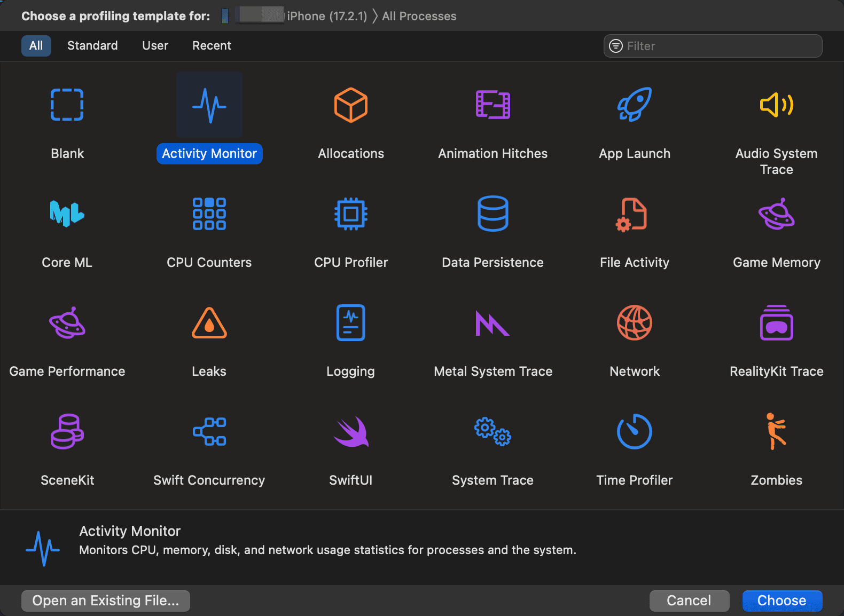Choose the Leaks droplet triangle icon

209,322
